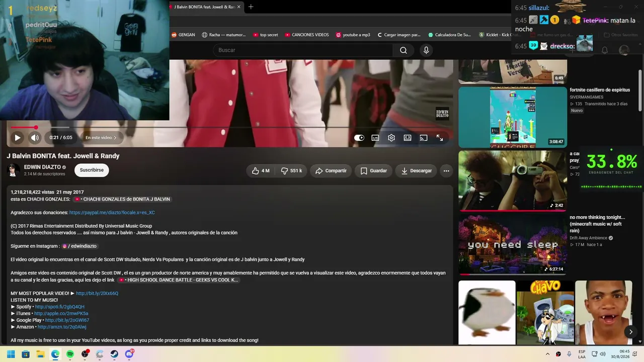The height and width of the screenshot is (362, 644).
Task: Turn on video subtitles
Action: click(x=375, y=138)
